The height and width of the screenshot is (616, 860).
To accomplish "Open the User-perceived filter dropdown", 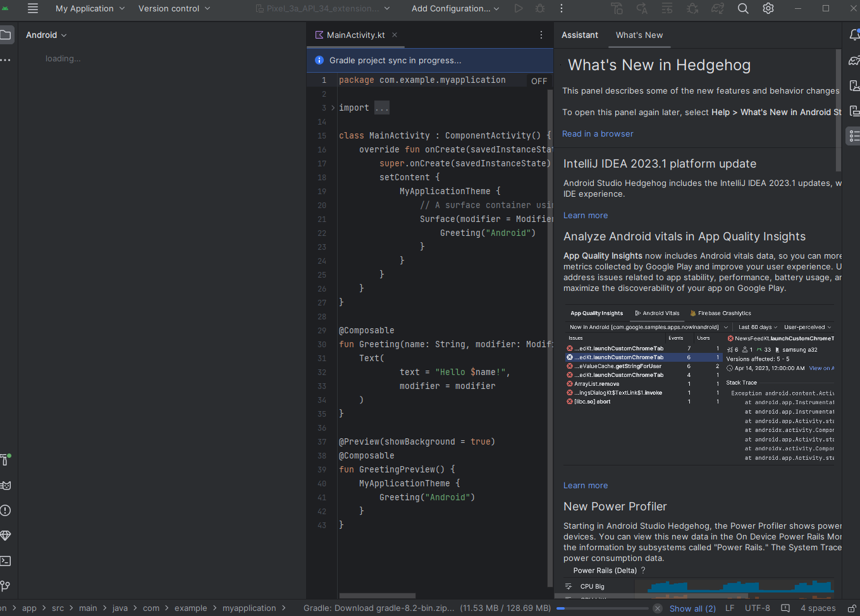I will coord(808,327).
